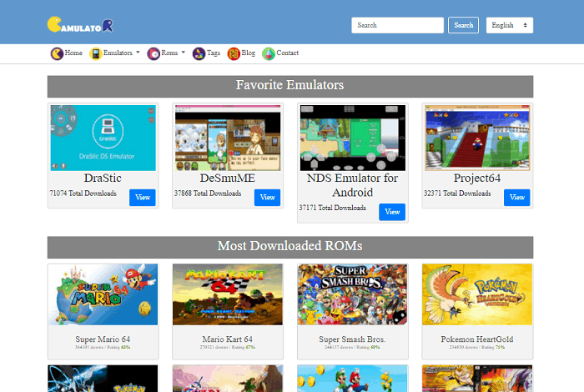Open the DraStic emulator thumbnail
Screen dimensions: 584x392
[x=103, y=138]
